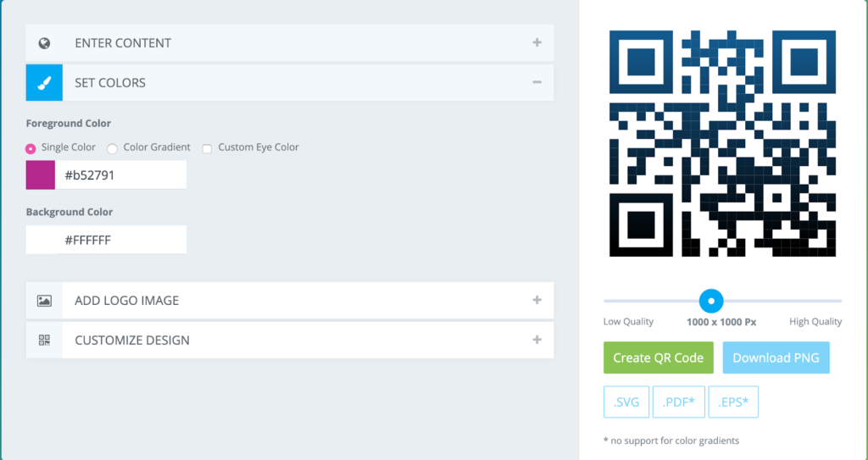
Task: Click the High Quality label
Action: 815,322
